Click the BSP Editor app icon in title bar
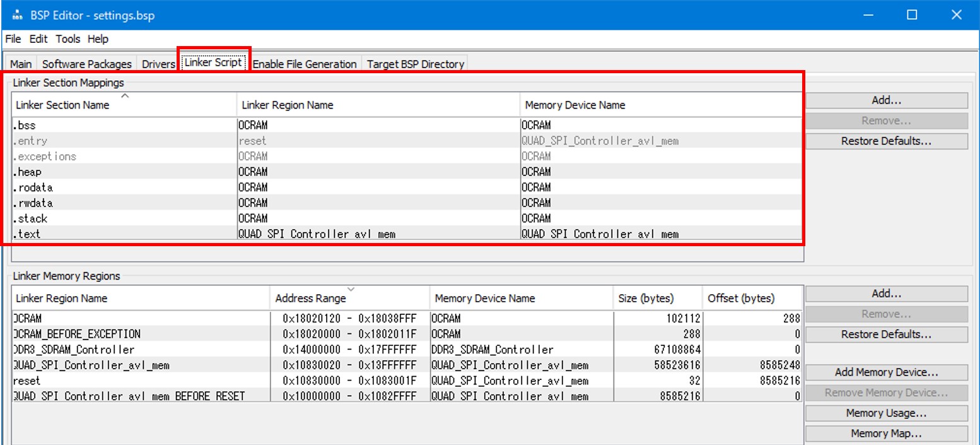The image size is (980, 445). point(17,15)
